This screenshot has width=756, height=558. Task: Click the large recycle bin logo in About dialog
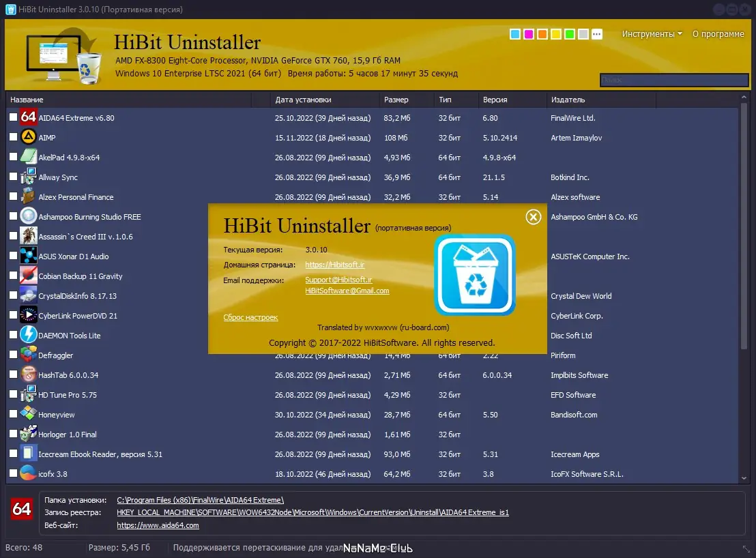click(475, 275)
